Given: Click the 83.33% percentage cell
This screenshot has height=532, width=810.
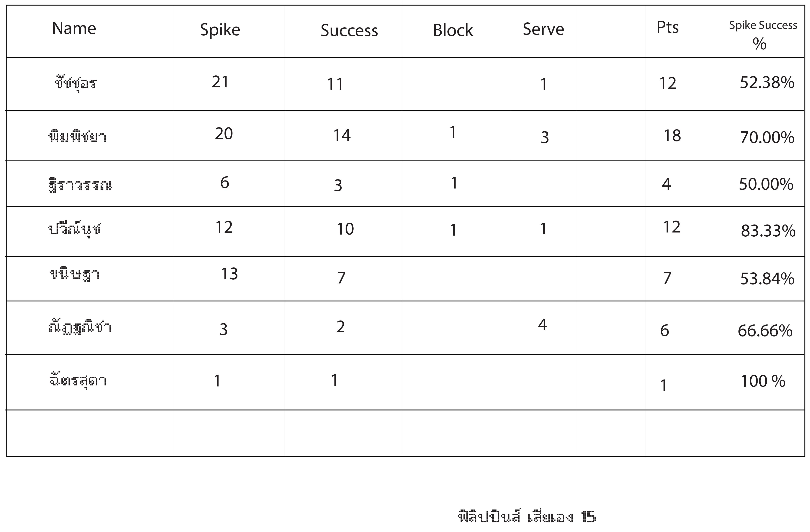Looking at the screenshot, I should point(768,231).
